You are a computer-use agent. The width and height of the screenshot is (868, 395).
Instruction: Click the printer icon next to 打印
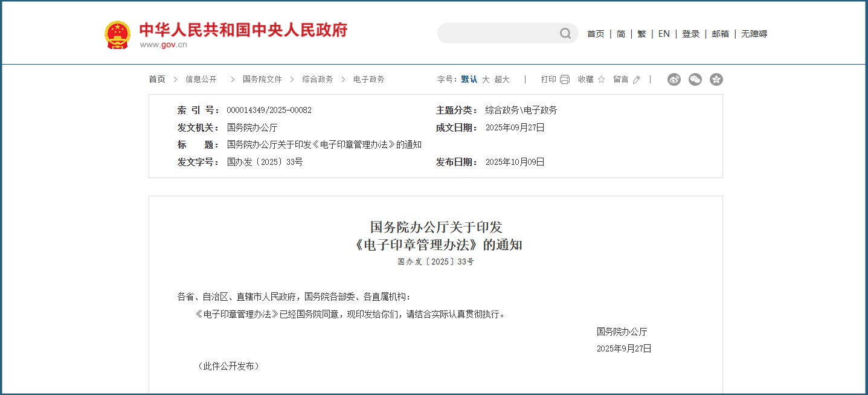click(564, 79)
